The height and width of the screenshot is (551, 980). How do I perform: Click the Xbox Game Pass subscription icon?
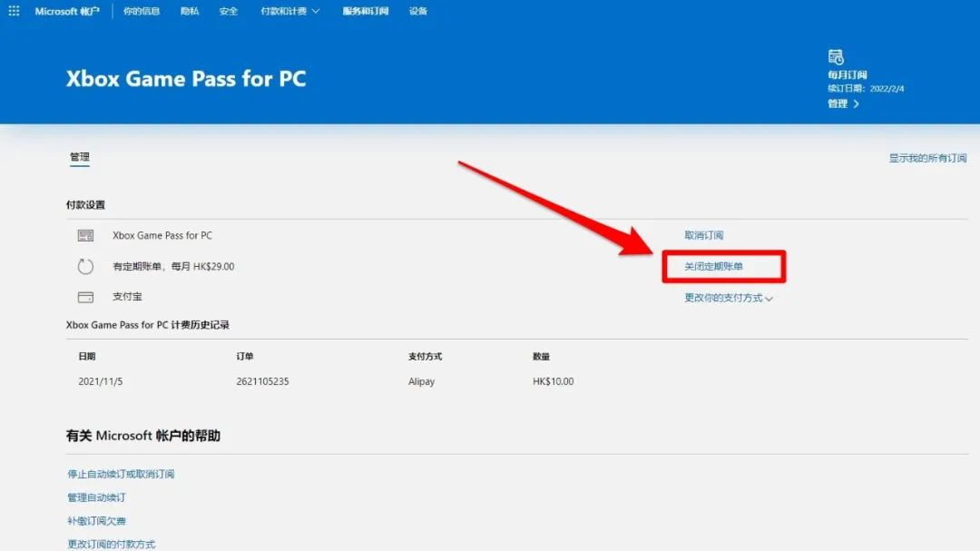(x=85, y=235)
